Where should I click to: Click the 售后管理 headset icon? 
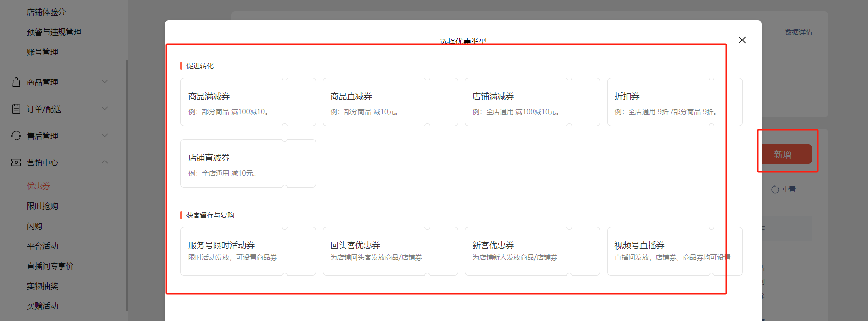click(16, 136)
